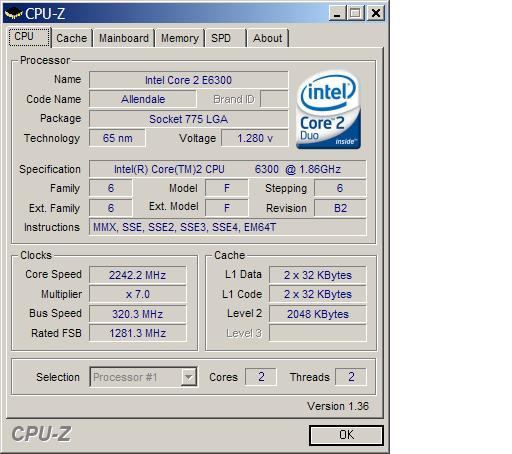Click the Specification field text
The width and height of the screenshot is (512, 454).
[227, 169]
